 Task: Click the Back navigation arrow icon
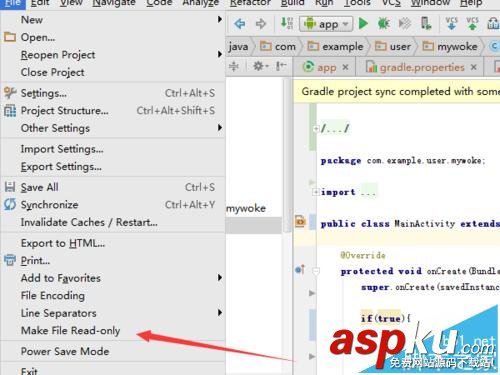pyautogui.click(x=240, y=24)
